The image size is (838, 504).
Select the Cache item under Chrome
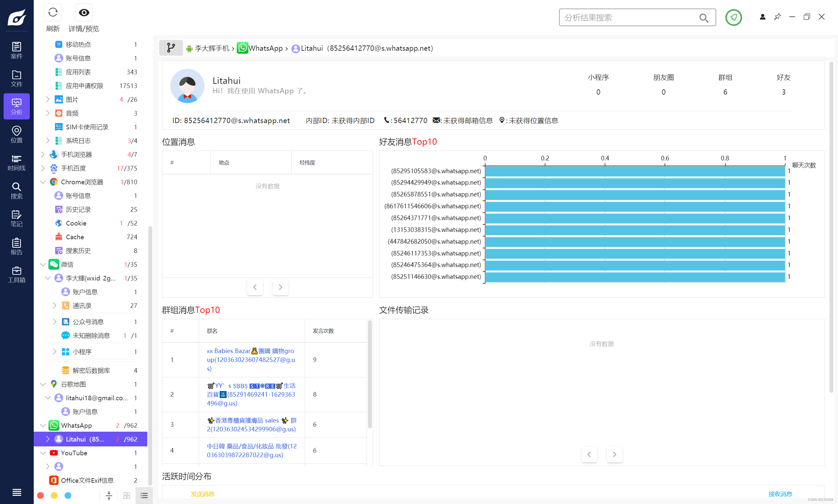75,237
